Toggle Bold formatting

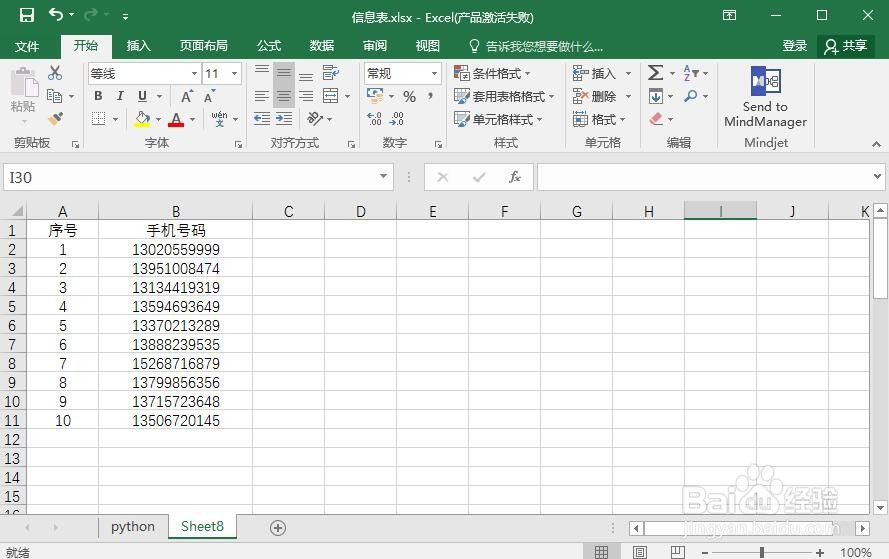(x=98, y=96)
